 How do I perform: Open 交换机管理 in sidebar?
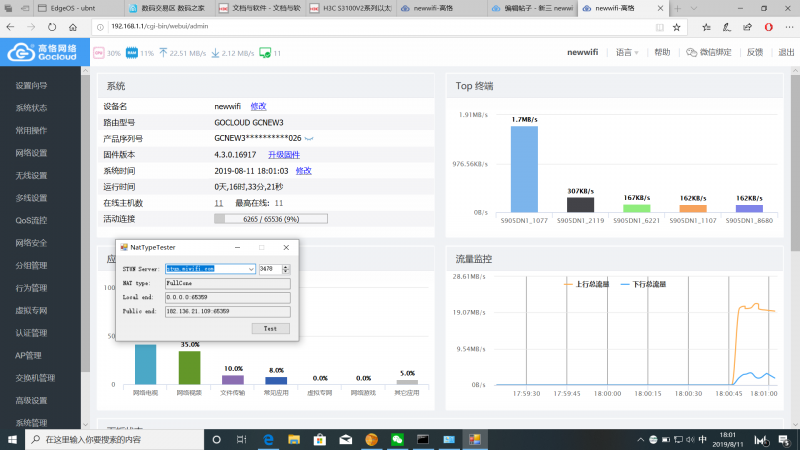(x=35, y=378)
